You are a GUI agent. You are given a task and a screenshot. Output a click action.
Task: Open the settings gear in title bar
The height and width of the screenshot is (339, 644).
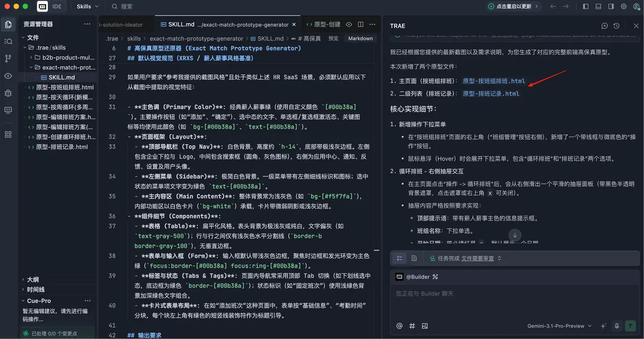point(624,6)
